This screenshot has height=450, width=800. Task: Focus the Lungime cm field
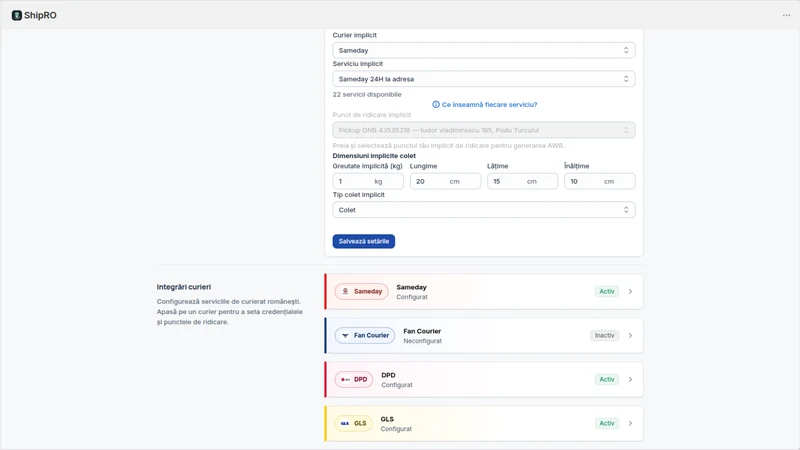coord(445,181)
